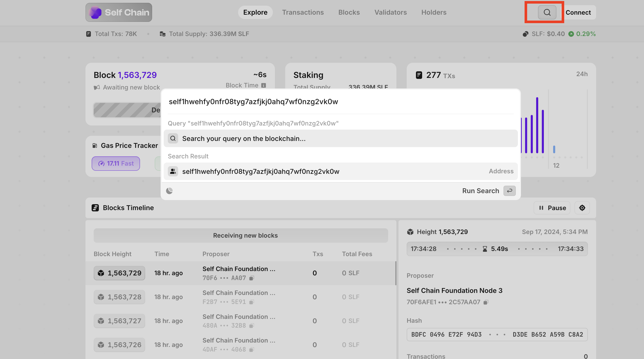Copy the 70F6AFE1 ••• 2C57AA07 address
This screenshot has width=644, height=359.
(x=486, y=302)
